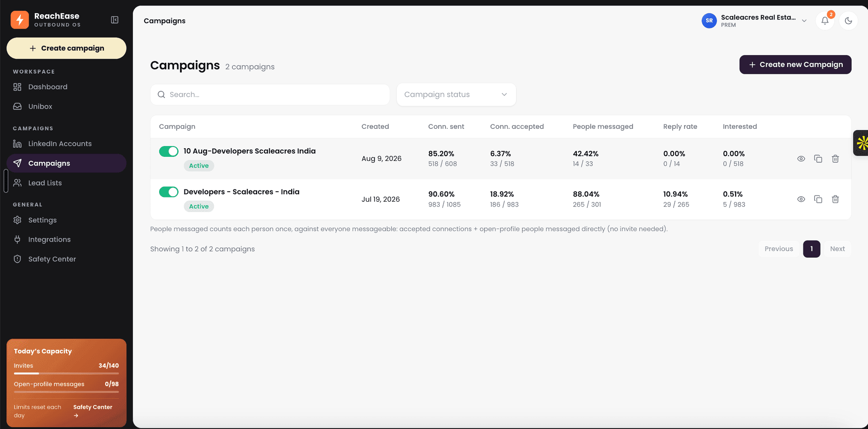The width and height of the screenshot is (868, 429).
Task: Collapse the sidebar with the panel icon
Action: click(x=115, y=20)
